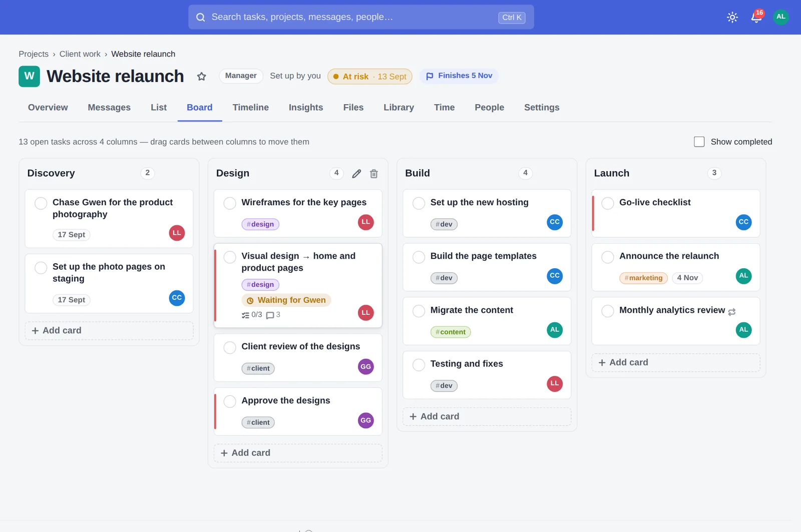
Task: Click the recurring icon on Monthly analytics review
Action: click(x=732, y=312)
